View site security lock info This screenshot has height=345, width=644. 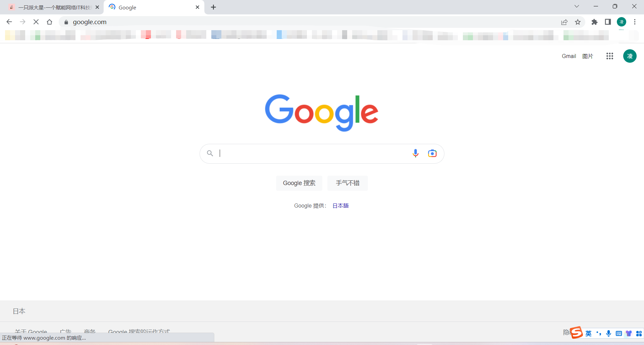66,22
